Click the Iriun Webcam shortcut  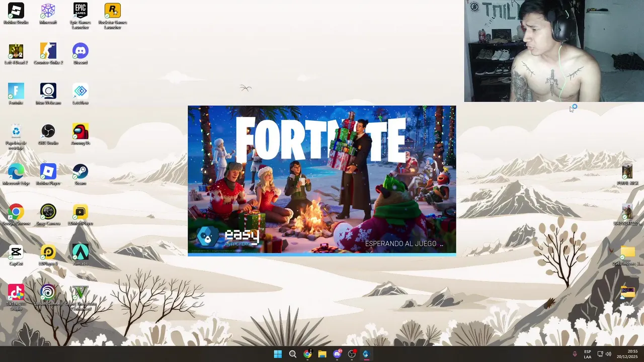coord(48,94)
